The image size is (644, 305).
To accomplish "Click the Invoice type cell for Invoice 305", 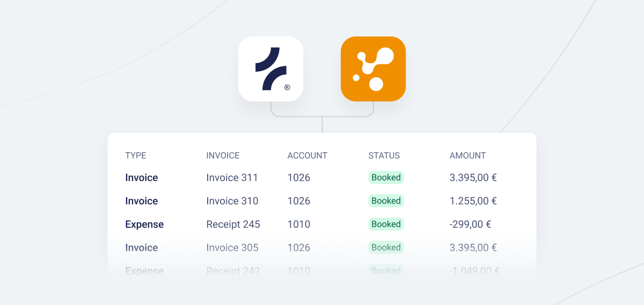I will (142, 248).
